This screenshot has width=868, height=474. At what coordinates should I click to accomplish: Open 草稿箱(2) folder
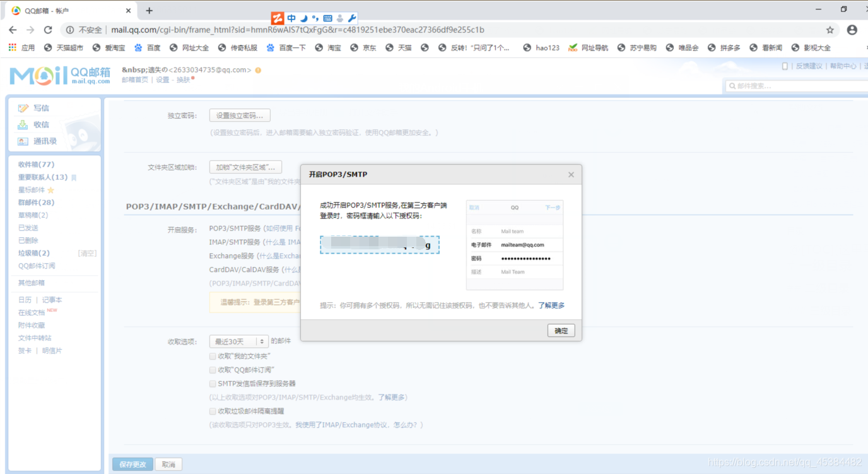tap(33, 215)
